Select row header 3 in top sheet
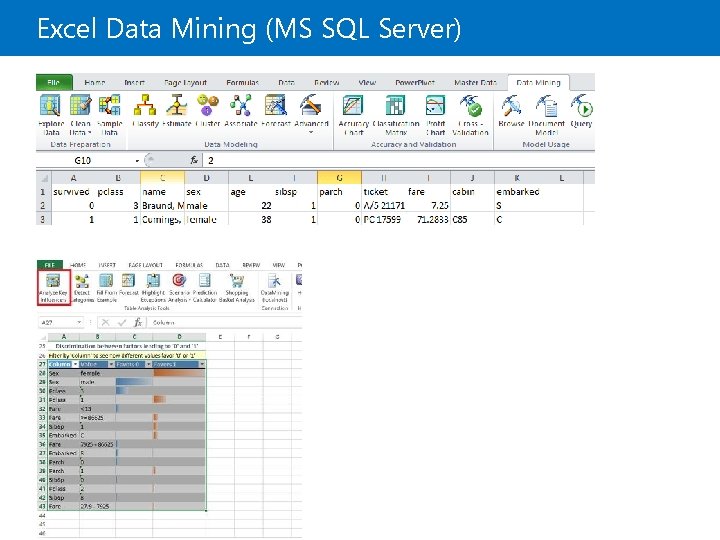The image size is (720, 540). pos(43,219)
